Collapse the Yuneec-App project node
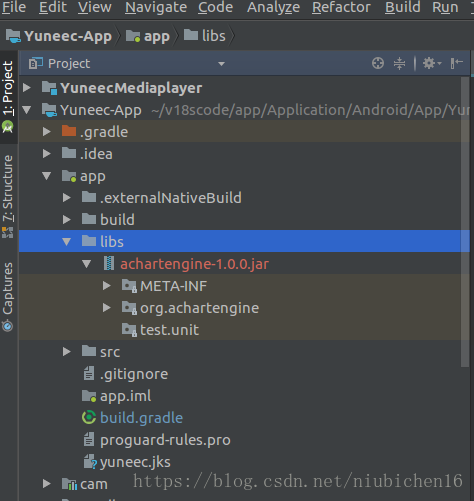Screen dimensions: 474x501 click(x=27, y=110)
